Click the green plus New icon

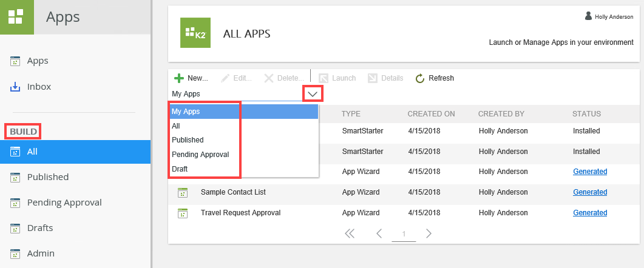coord(179,78)
